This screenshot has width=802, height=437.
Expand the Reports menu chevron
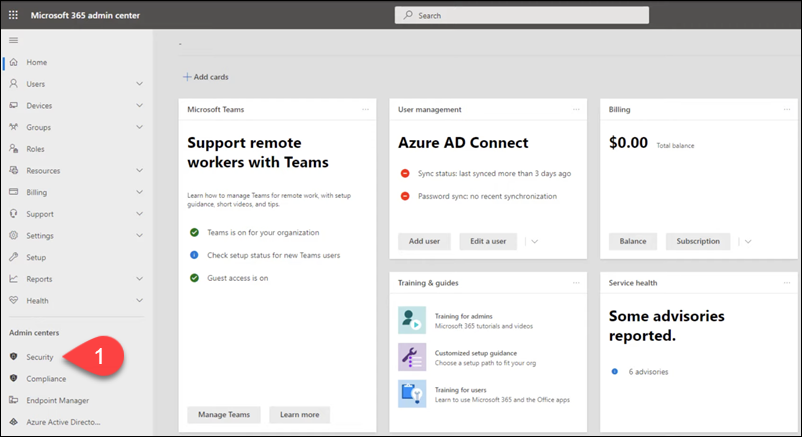139,278
